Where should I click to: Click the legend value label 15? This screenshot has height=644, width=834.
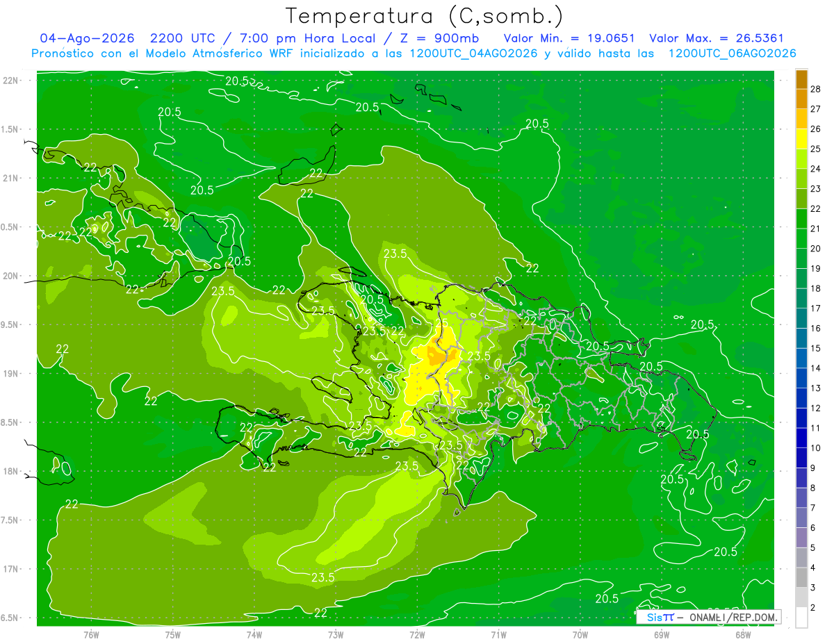tap(815, 348)
